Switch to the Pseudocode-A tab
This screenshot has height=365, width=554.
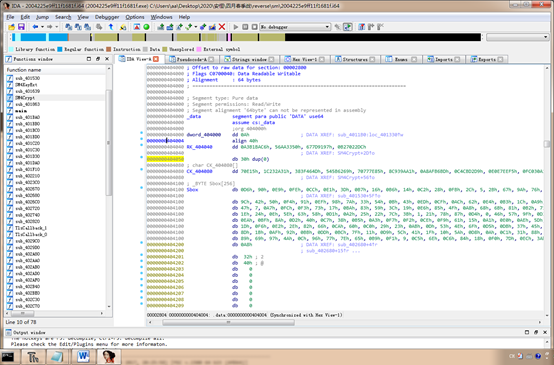[192, 59]
